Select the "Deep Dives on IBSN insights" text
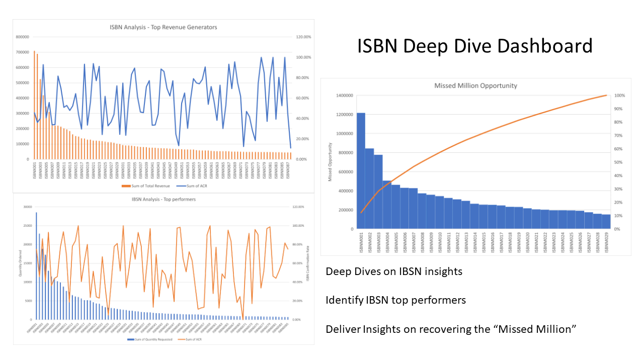The height and width of the screenshot is (362, 644). tap(393, 271)
